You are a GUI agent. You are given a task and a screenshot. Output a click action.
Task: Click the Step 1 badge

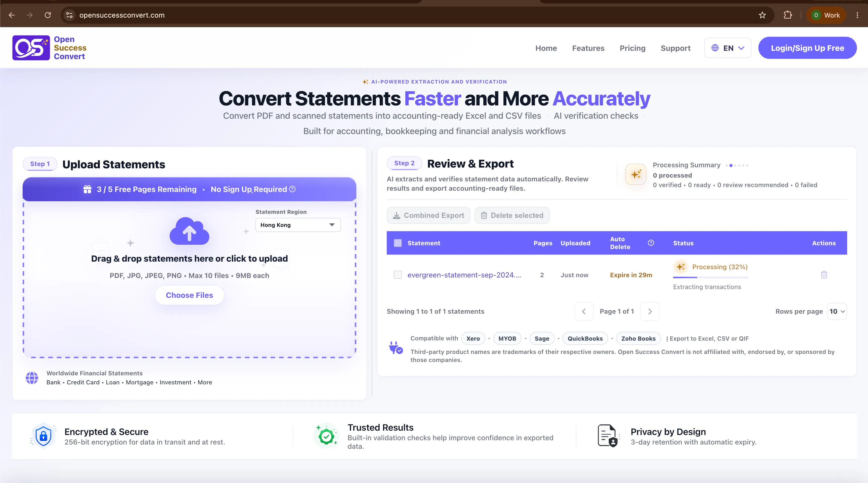[40, 164]
